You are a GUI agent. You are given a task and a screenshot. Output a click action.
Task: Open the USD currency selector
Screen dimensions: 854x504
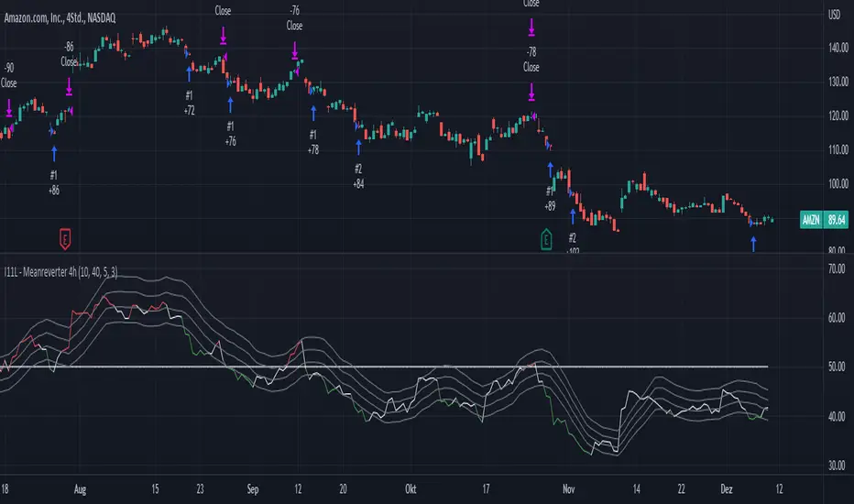pyautogui.click(x=834, y=14)
